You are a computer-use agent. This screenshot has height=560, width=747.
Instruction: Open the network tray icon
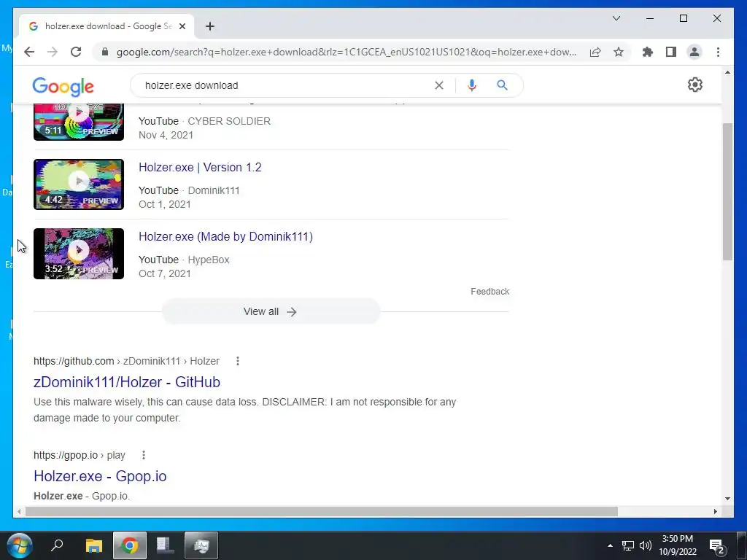628,545
